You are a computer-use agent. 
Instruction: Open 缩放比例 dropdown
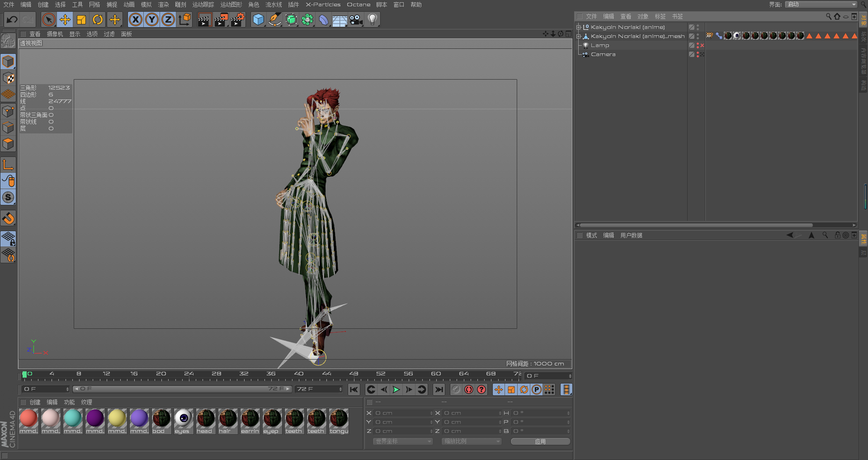[472, 441]
